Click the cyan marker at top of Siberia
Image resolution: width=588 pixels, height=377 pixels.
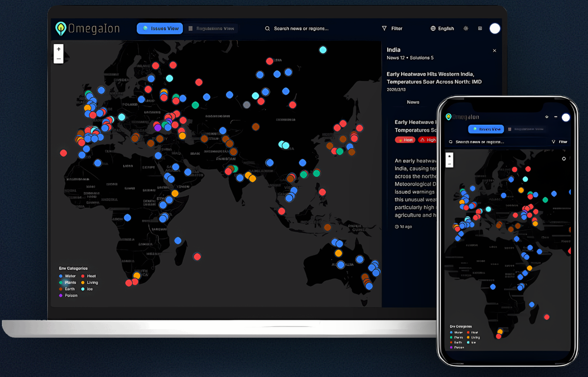pos(323,50)
